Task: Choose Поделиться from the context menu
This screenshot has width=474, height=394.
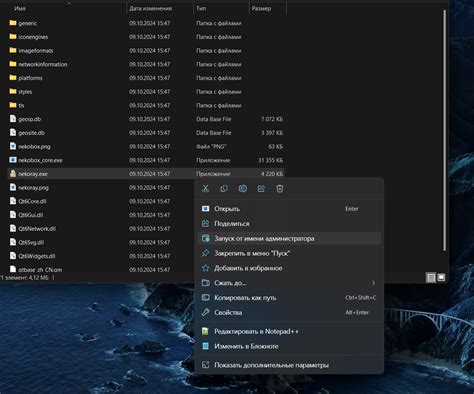Action: pos(289,224)
